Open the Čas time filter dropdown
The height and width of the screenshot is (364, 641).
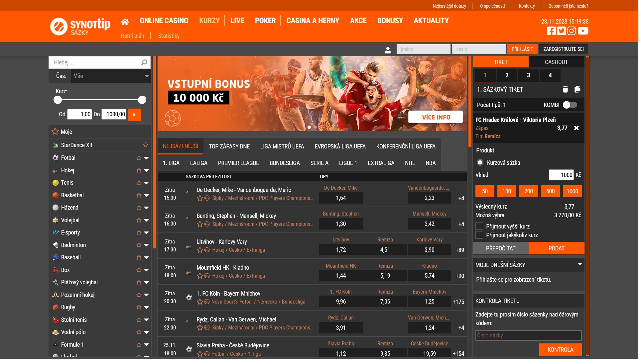111,76
